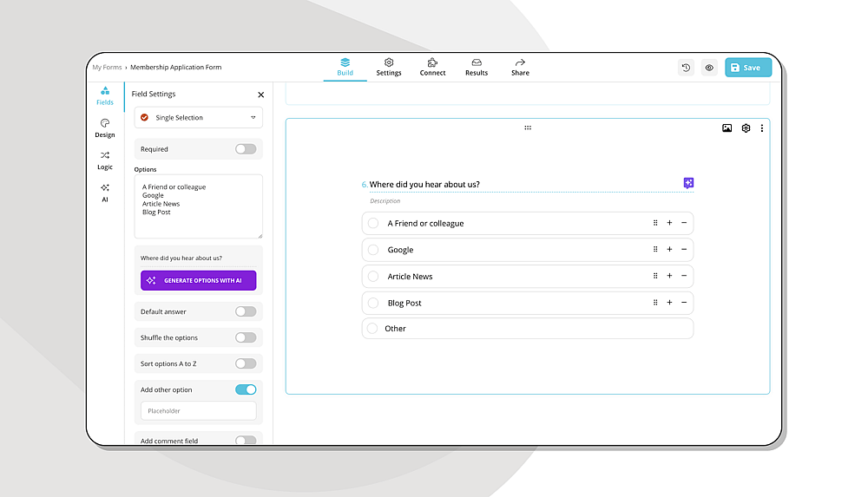
Task: Add option after 'Google'
Action: tap(669, 250)
